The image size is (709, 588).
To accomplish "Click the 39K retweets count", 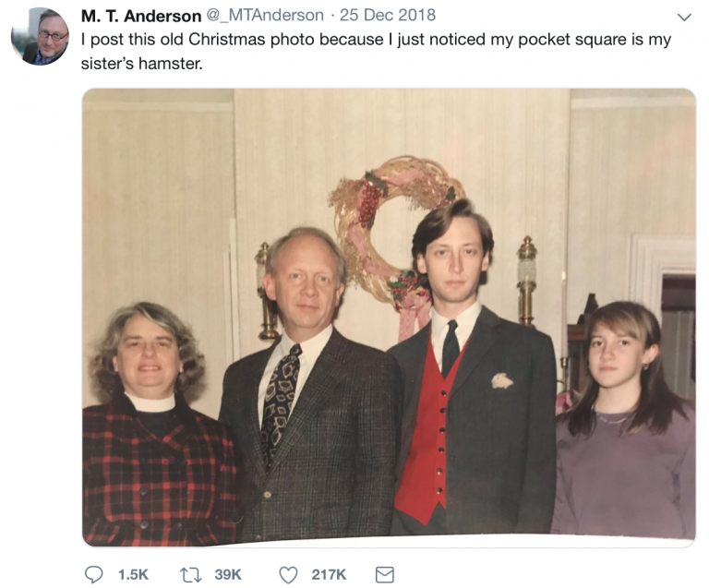I will coord(228,574).
